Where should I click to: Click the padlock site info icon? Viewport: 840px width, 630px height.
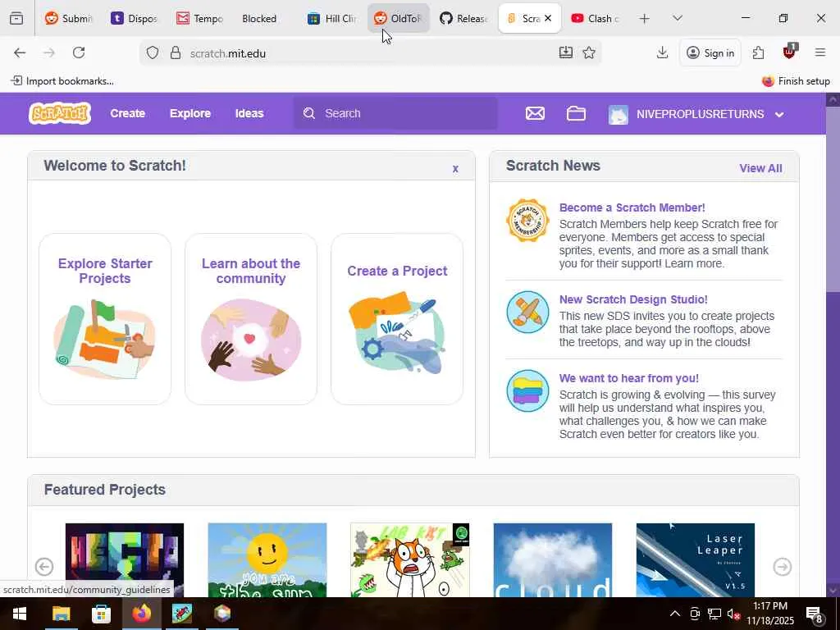coord(176,53)
